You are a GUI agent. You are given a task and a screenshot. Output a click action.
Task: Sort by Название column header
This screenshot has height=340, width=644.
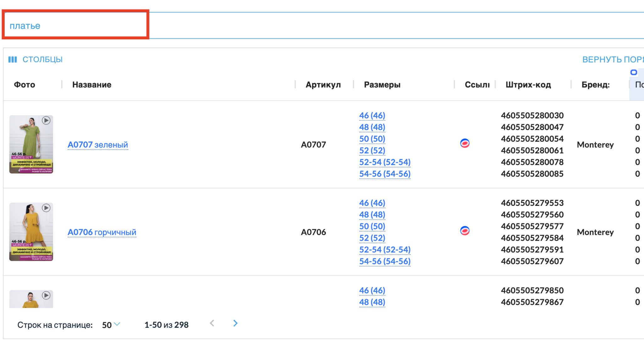point(92,85)
